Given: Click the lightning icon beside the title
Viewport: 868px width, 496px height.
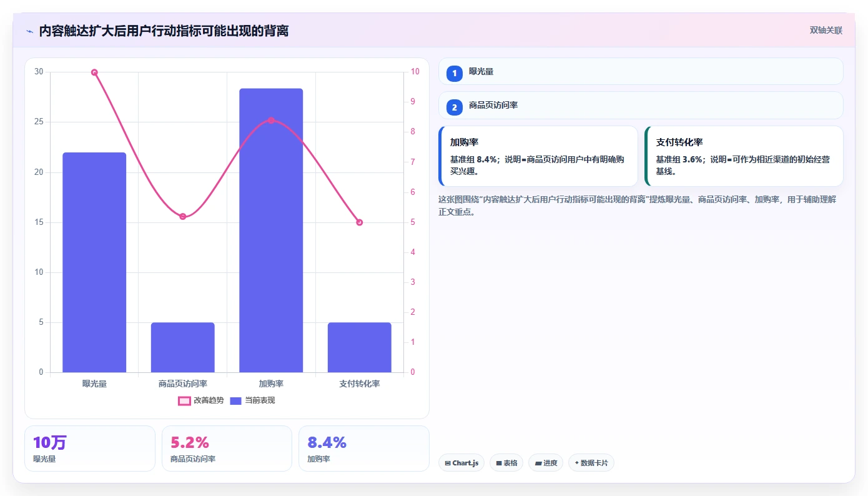Looking at the screenshot, I should 29,31.
